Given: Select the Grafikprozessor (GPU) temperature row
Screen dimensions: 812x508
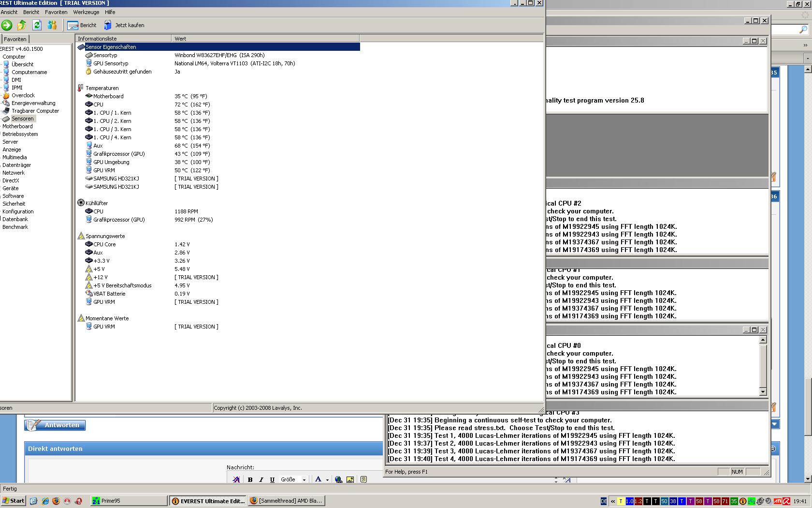Looking at the screenshot, I should [x=218, y=154].
